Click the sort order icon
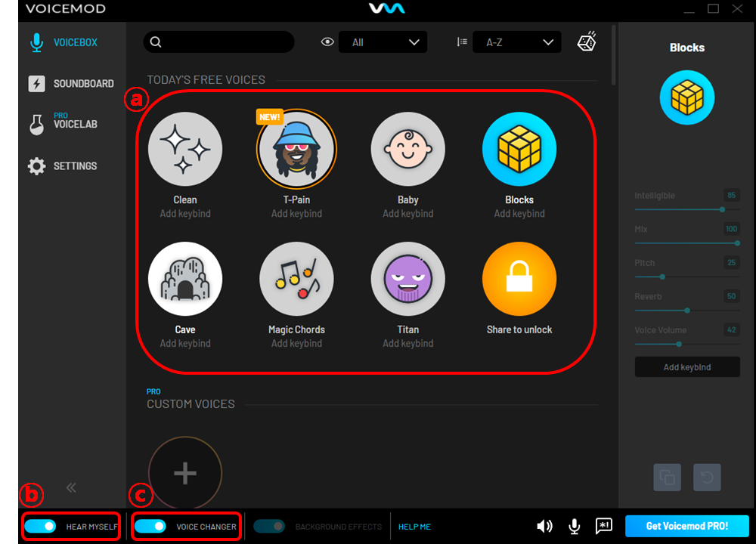The image size is (756, 544). coord(462,42)
